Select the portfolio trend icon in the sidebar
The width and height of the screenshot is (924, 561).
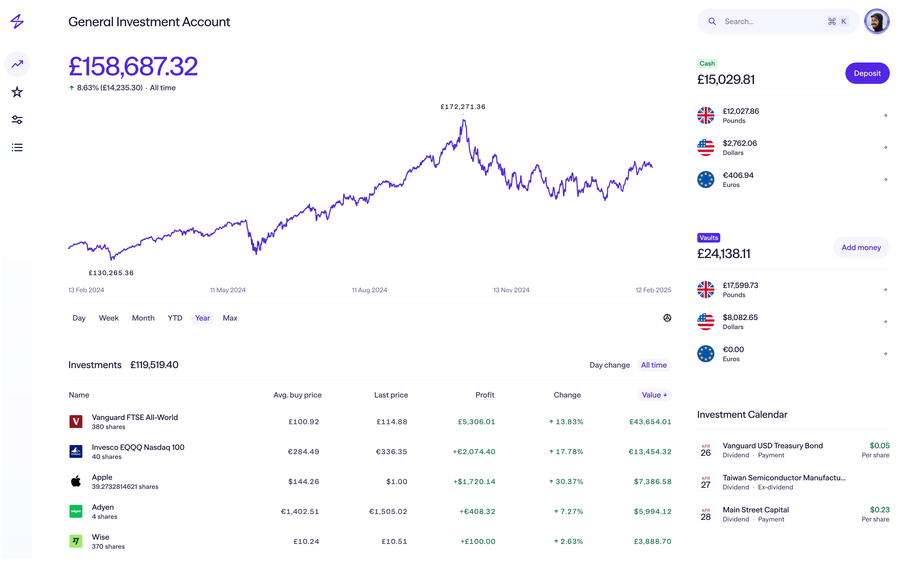pos(17,64)
